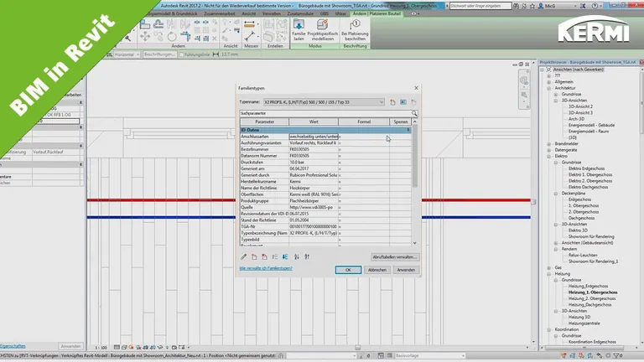Collapse the Heizung tree node
The image size is (644, 362).
coord(550,274)
